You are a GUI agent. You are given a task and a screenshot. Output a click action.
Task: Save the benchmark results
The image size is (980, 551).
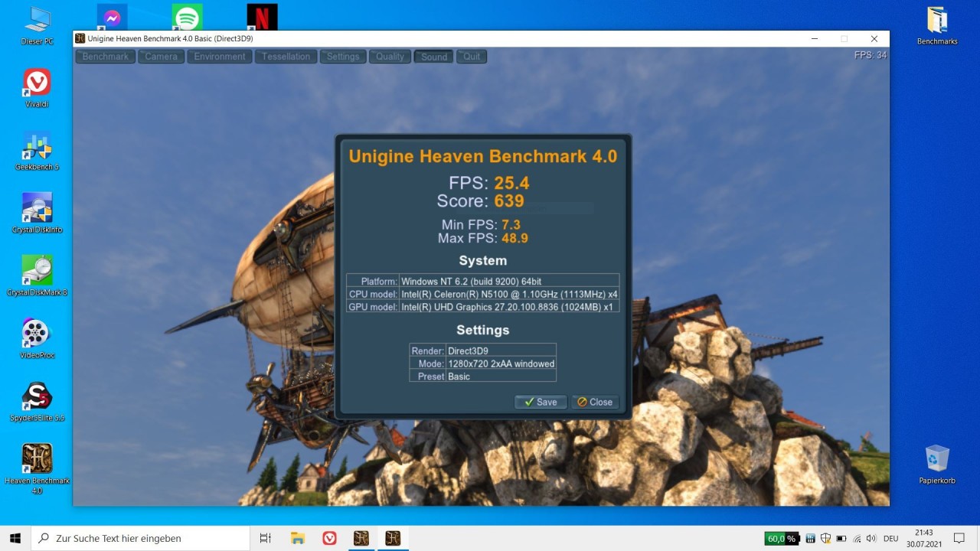tap(541, 402)
